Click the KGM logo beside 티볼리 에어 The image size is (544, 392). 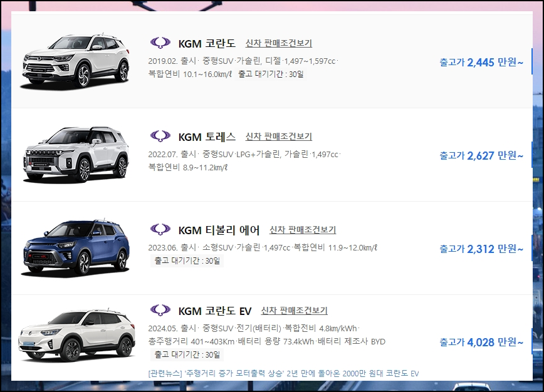point(160,229)
